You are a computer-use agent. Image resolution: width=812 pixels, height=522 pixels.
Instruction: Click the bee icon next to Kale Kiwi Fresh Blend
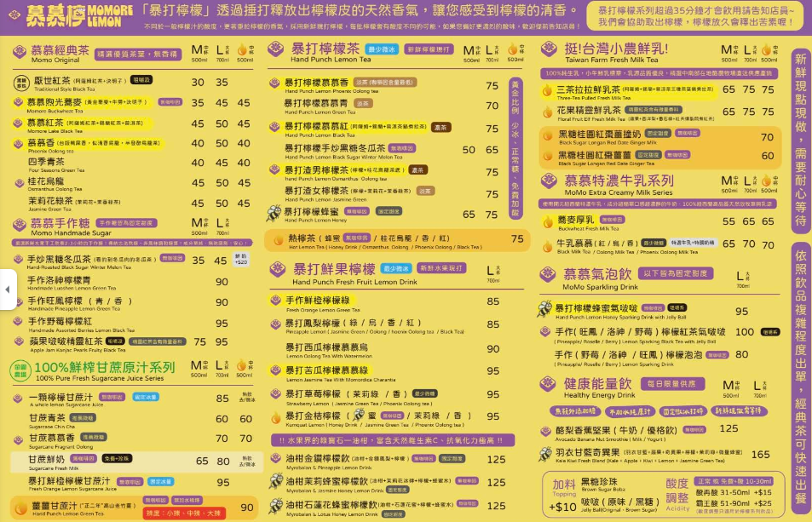[545, 454]
